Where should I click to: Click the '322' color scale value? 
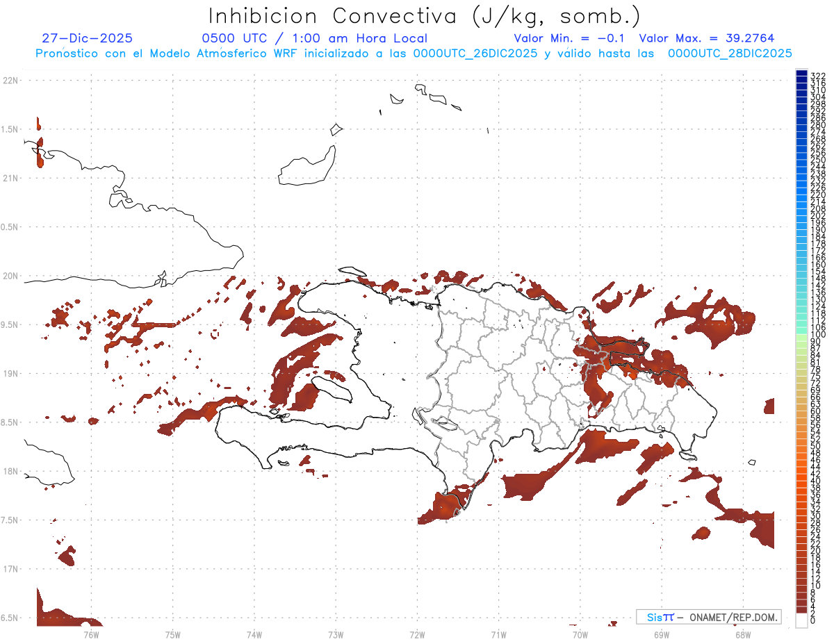pyautogui.click(x=817, y=76)
